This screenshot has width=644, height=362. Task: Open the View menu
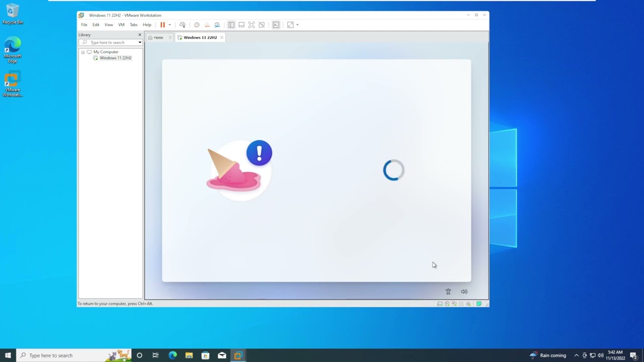tap(109, 25)
